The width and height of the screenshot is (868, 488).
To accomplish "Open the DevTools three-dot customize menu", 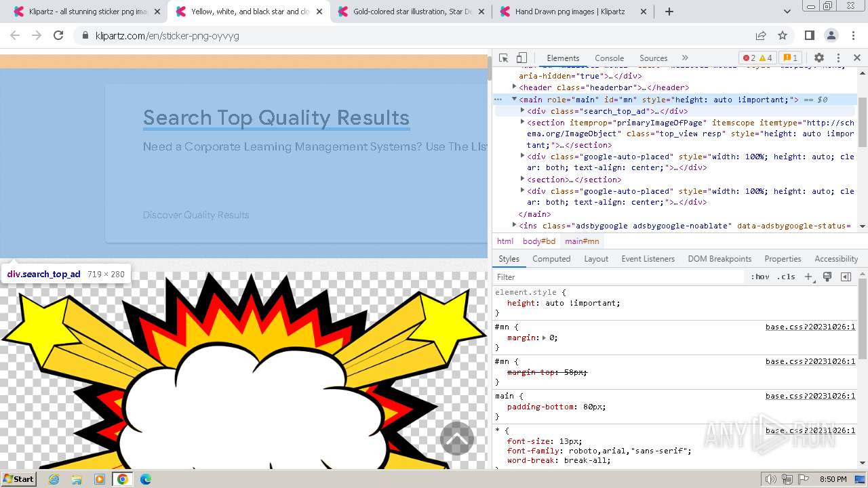I will (838, 58).
